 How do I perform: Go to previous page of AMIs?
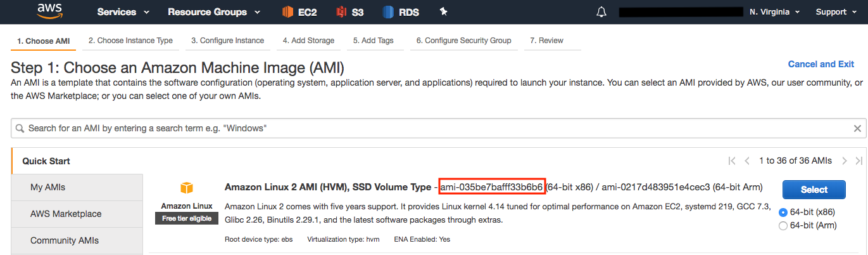pyautogui.click(x=747, y=160)
